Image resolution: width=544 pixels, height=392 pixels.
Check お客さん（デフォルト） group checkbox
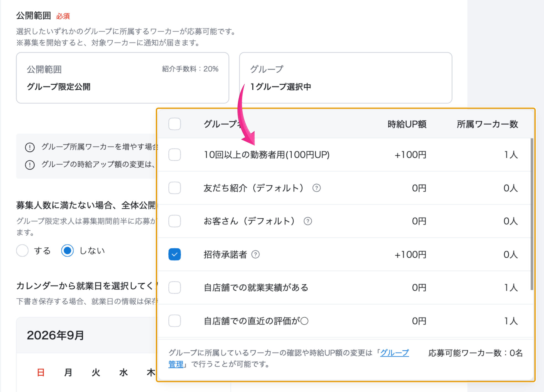175,221
